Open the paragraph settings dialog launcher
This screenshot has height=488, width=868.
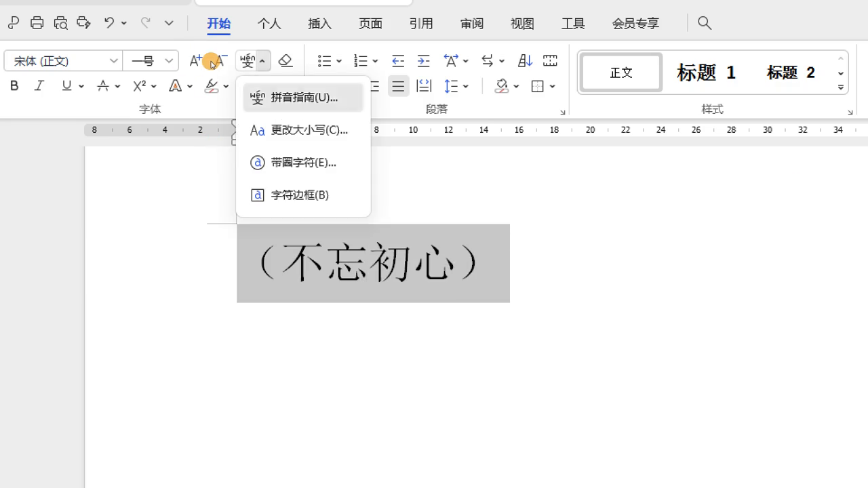563,112
